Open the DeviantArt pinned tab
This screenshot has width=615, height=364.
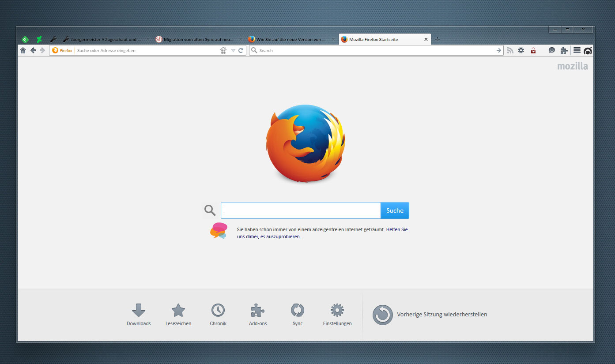(39, 39)
